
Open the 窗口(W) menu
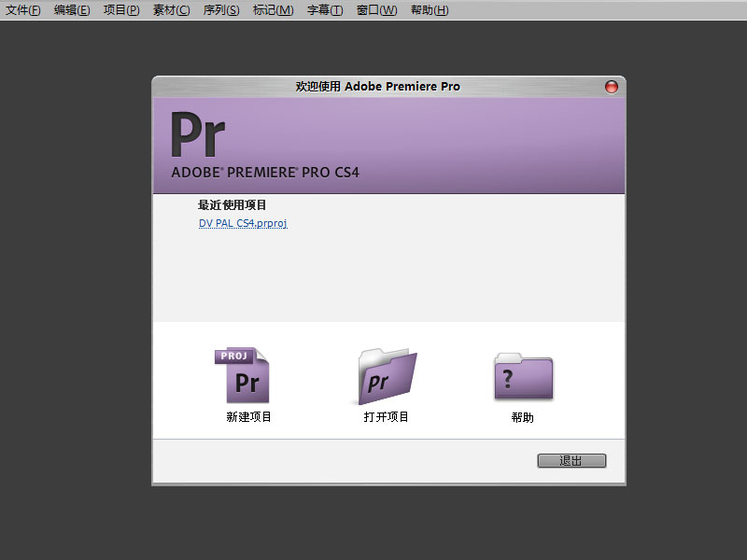point(377,10)
